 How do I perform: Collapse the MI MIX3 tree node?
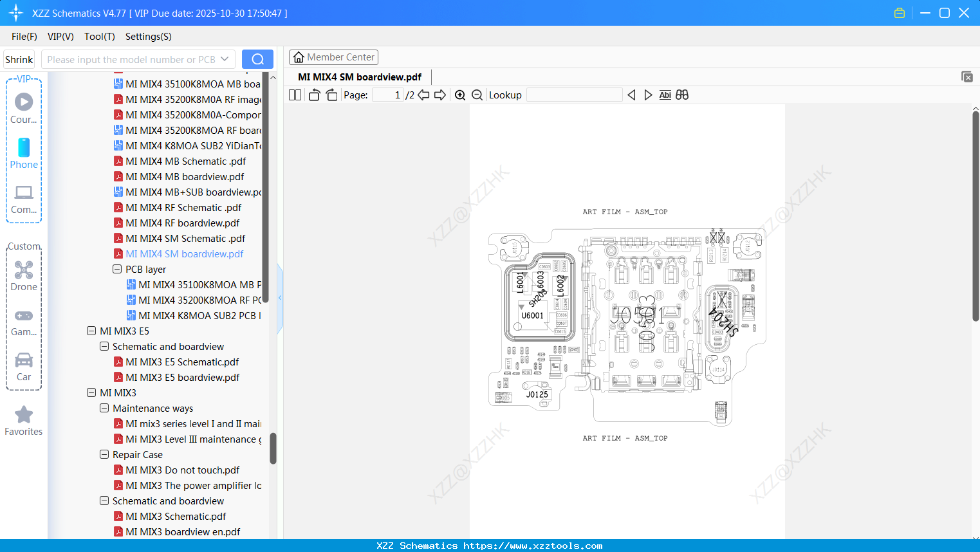(91, 392)
